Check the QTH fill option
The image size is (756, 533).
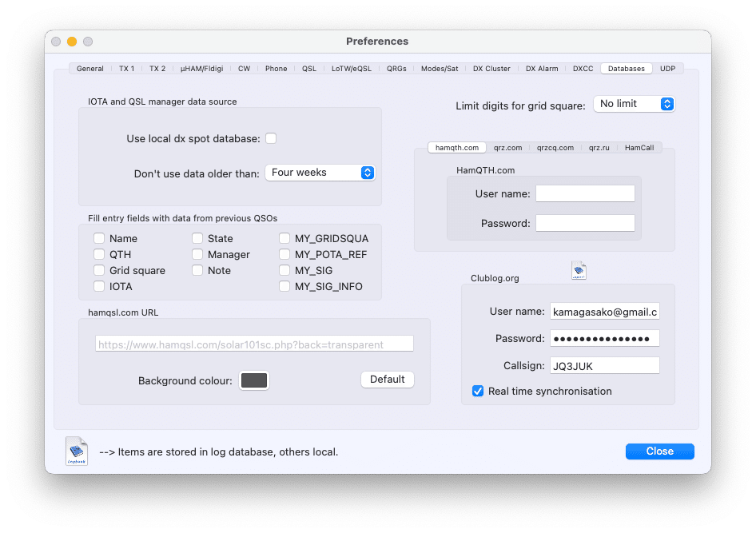coord(99,254)
